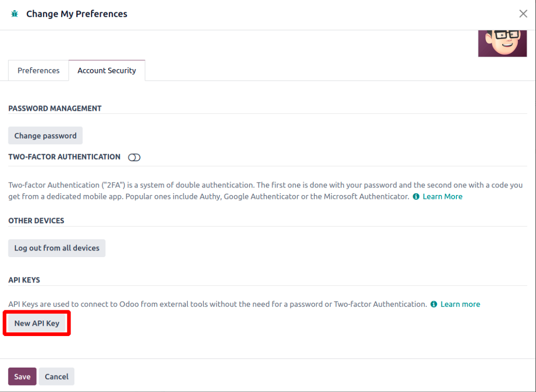536x392 pixels.
Task: Enable the Two-factor Authentication toggle
Action: pyautogui.click(x=134, y=157)
